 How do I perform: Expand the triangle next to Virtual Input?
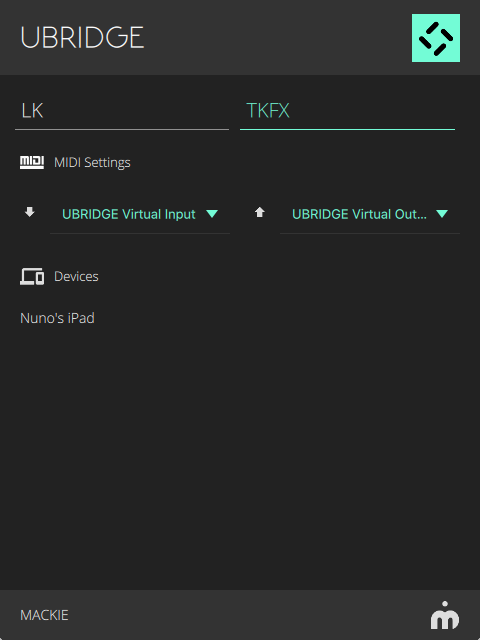212,214
